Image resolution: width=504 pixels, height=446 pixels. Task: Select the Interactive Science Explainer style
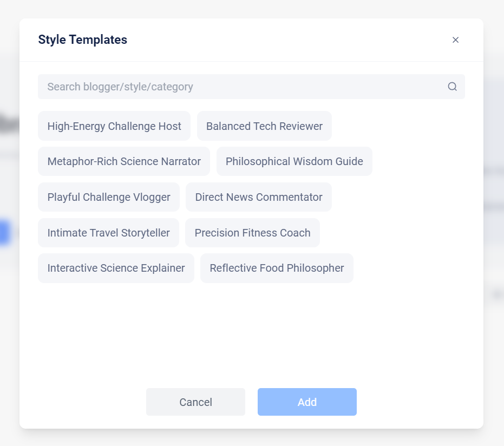coord(116,268)
